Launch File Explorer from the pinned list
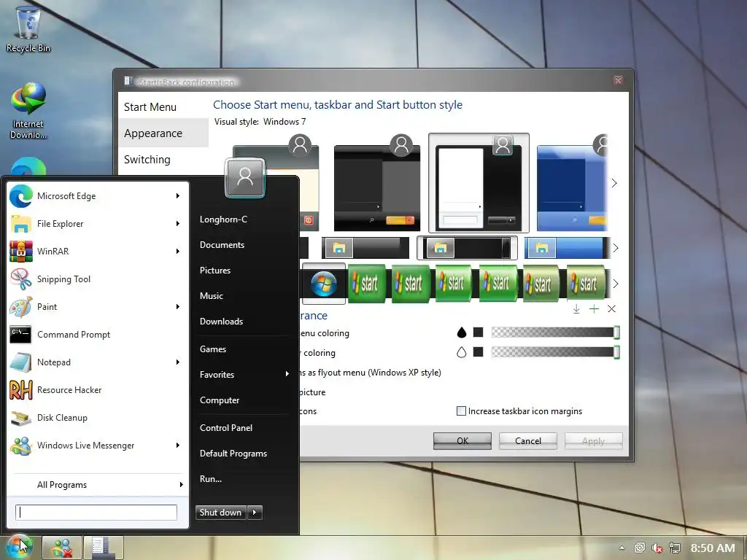This screenshot has width=747, height=560. (98, 224)
